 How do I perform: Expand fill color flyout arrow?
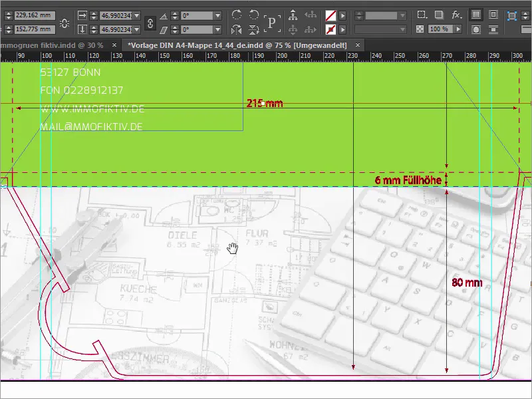[342, 15]
